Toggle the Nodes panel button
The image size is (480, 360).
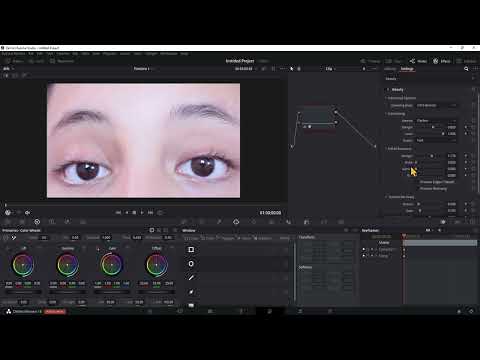click(418, 61)
